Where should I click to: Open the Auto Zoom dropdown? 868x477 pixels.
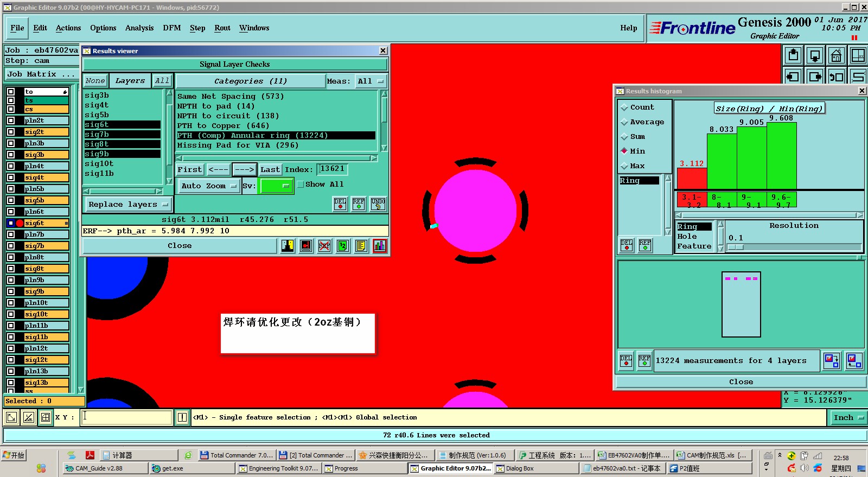pyautogui.click(x=209, y=186)
